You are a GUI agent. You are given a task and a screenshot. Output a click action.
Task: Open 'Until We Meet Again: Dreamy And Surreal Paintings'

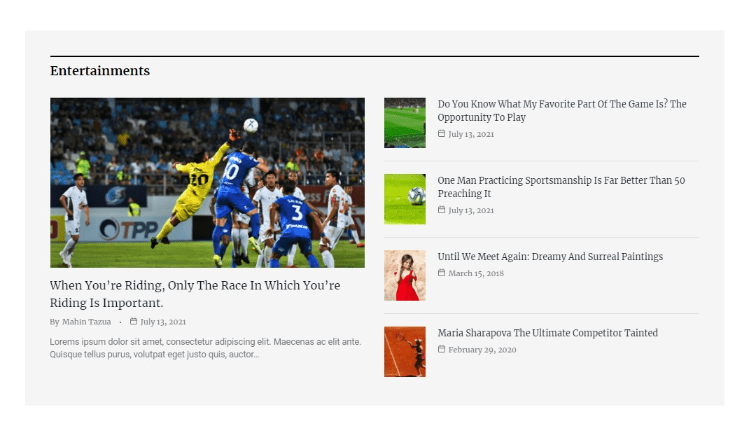point(549,257)
